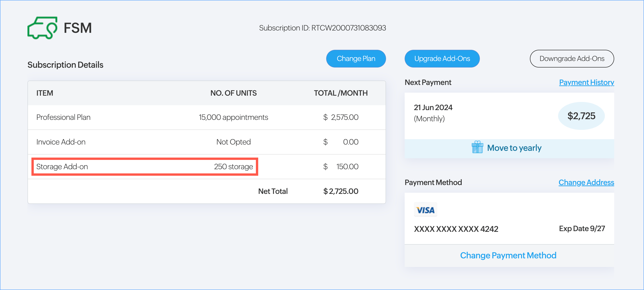Click the TOTAL /MONTH column header
This screenshot has width=644, height=290.
(x=340, y=93)
